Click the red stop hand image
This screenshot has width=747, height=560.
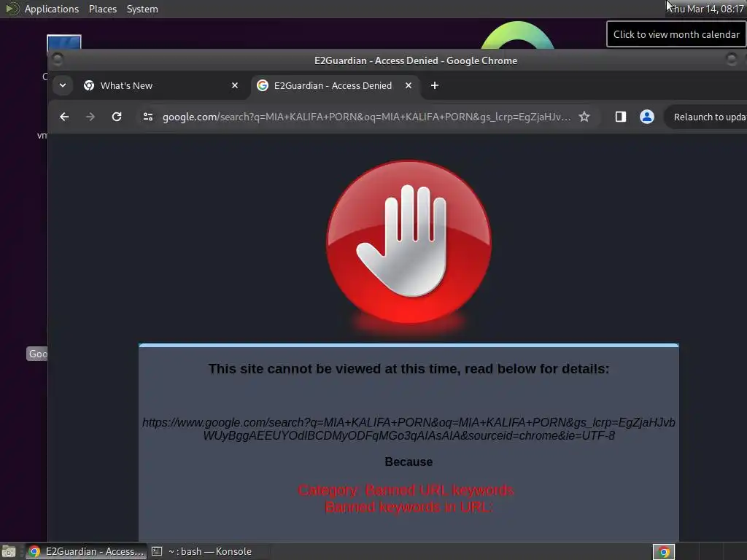(x=409, y=243)
